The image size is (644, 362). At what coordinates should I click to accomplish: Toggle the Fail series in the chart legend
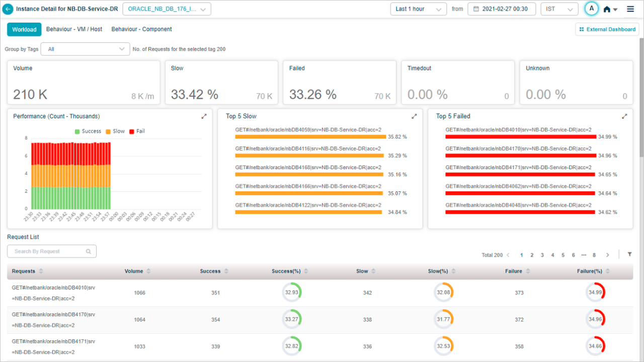pos(136,131)
